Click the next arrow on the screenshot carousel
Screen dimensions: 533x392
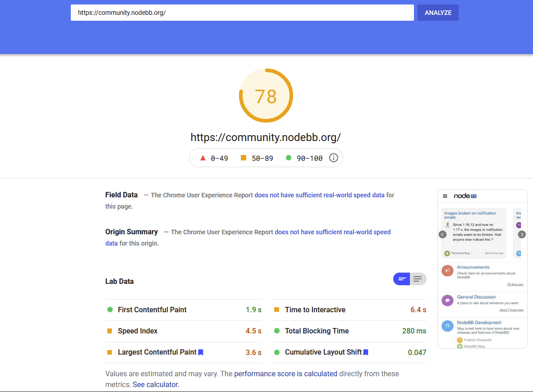(x=522, y=234)
